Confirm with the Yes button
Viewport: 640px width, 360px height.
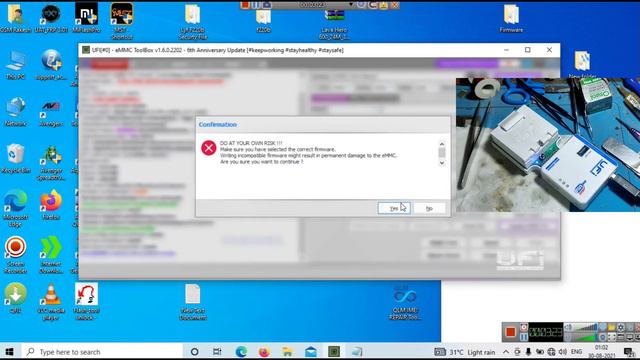pyautogui.click(x=394, y=208)
